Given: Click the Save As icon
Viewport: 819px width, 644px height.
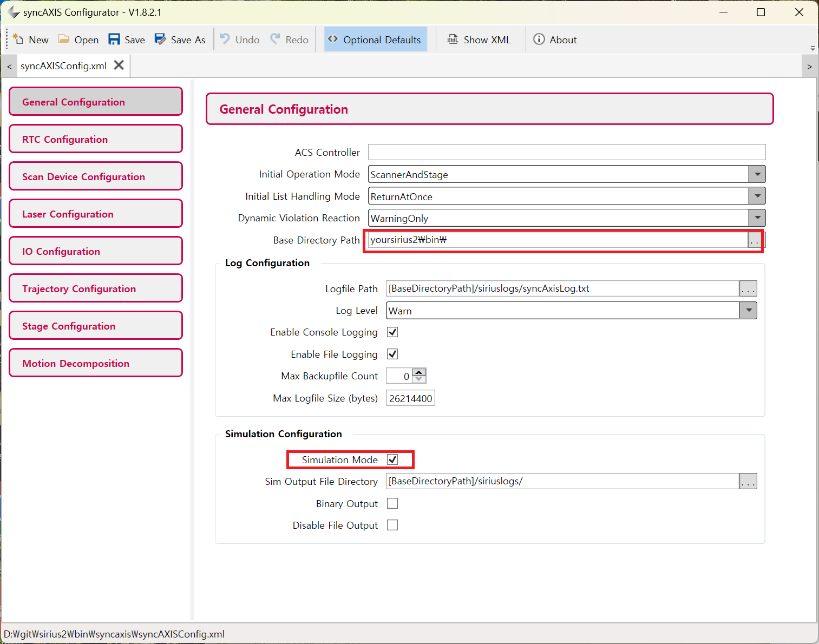Looking at the screenshot, I should point(160,39).
